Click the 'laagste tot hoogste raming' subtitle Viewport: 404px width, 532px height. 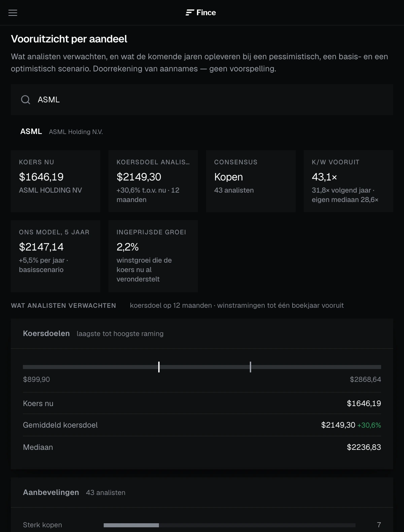point(120,334)
